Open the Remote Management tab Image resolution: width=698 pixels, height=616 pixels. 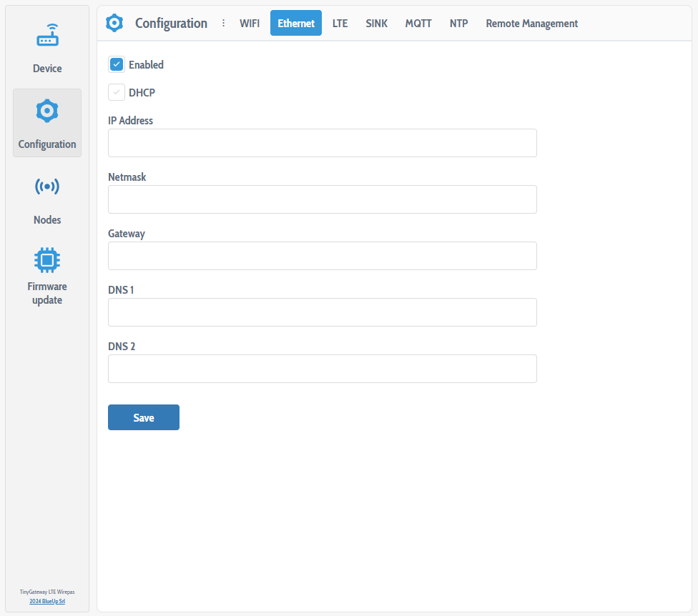(531, 23)
